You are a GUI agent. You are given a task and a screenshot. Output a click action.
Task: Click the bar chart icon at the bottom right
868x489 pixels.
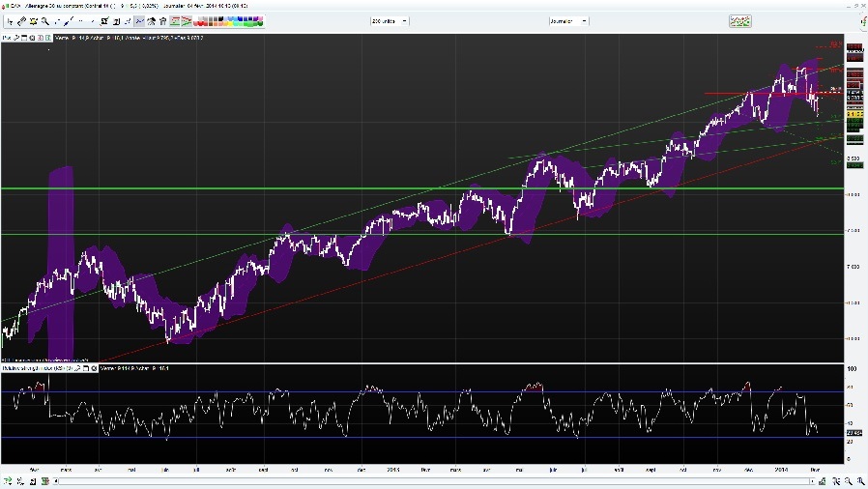(x=822, y=481)
